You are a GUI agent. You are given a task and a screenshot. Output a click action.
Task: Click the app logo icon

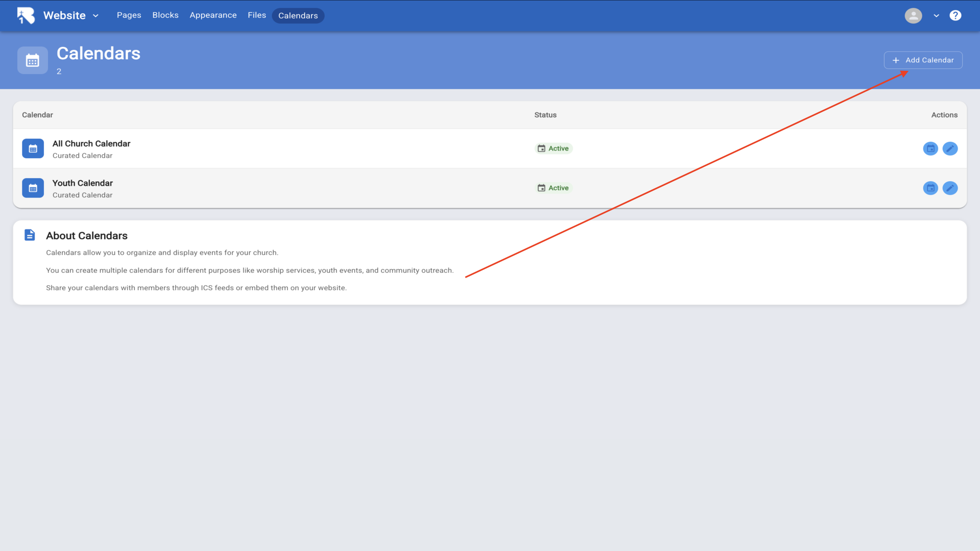point(26,15)
